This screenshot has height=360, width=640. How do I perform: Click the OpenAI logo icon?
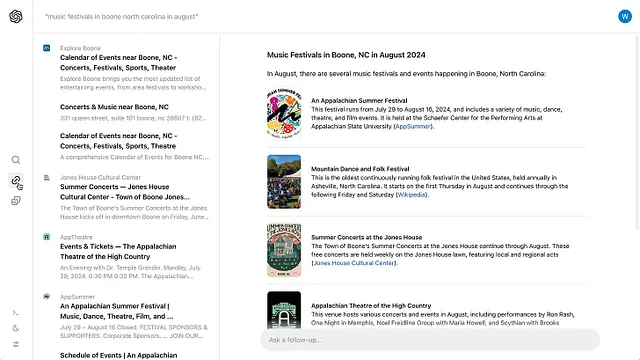pos(16,16)
